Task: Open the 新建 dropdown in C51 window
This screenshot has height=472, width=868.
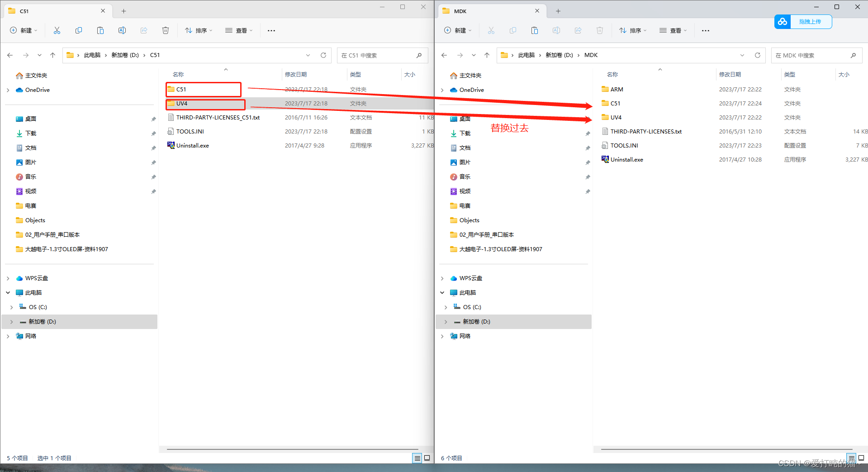Action: 24,30
